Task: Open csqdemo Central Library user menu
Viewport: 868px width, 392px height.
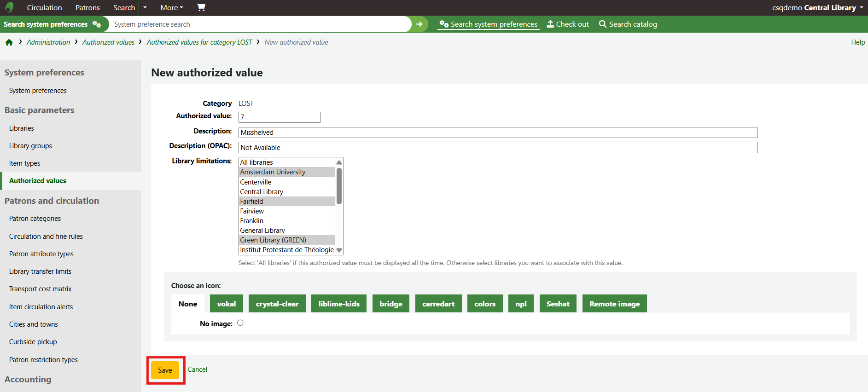Action: pyautogui.click(x=817, y=7)
